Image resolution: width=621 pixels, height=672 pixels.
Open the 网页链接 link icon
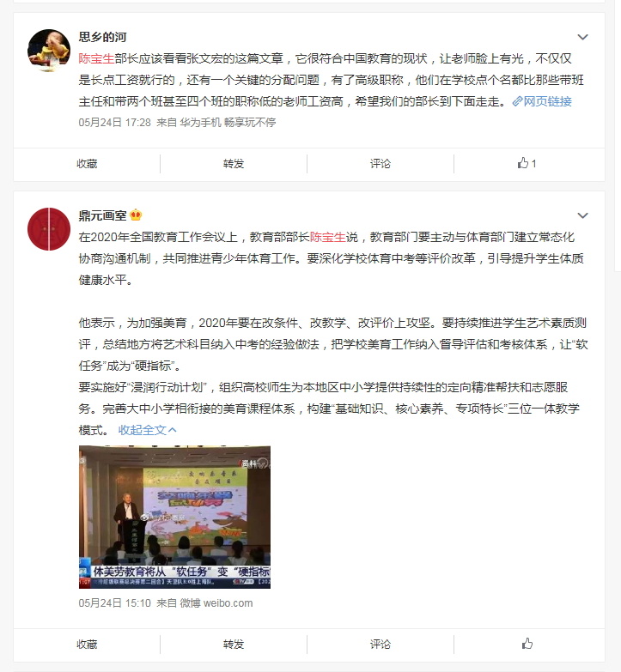coord(517,101)
